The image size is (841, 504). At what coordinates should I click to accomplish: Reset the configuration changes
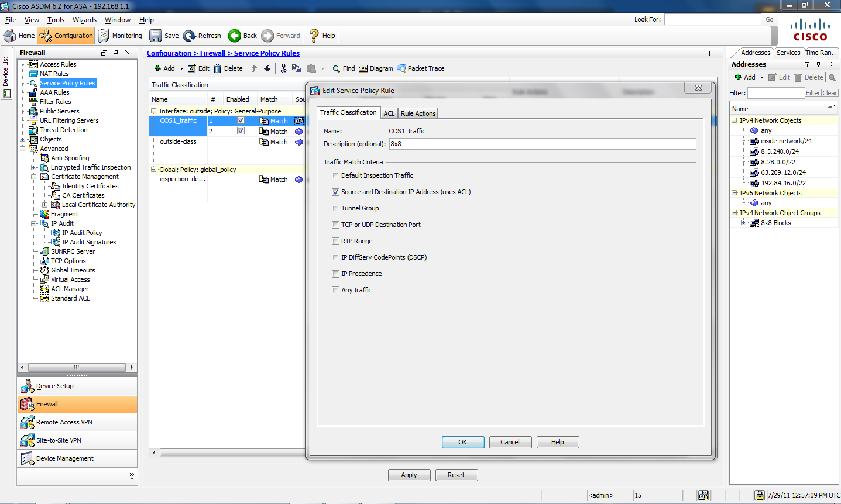coord(456,475)
